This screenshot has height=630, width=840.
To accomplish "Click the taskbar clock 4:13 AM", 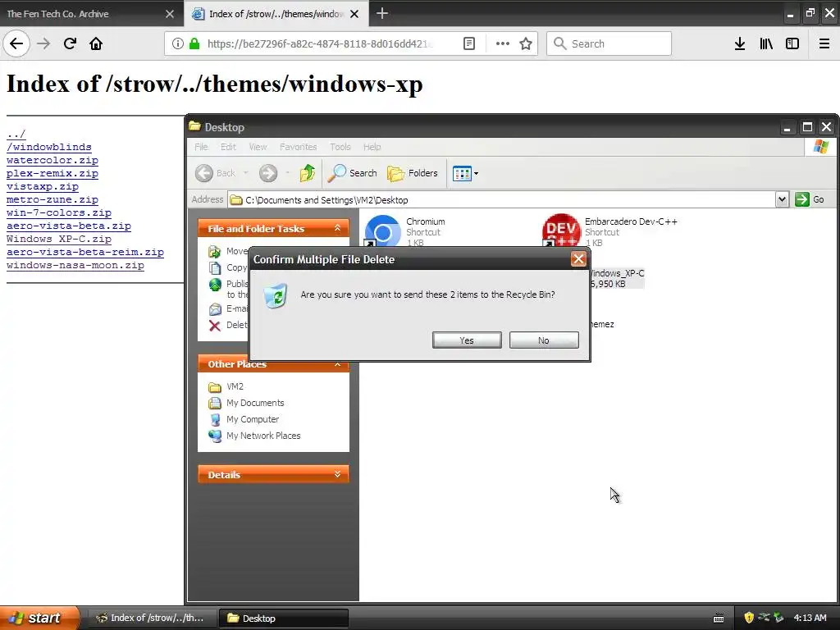I will click(810, 618).
